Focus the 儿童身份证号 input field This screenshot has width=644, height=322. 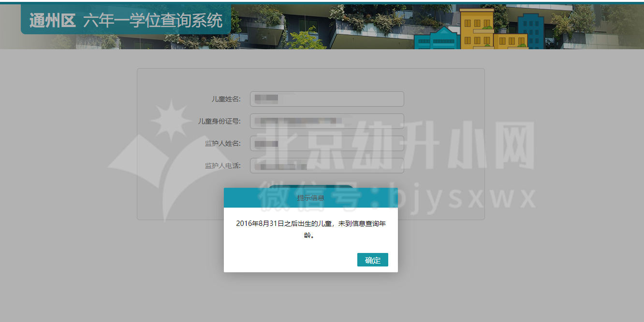(327, 121)
